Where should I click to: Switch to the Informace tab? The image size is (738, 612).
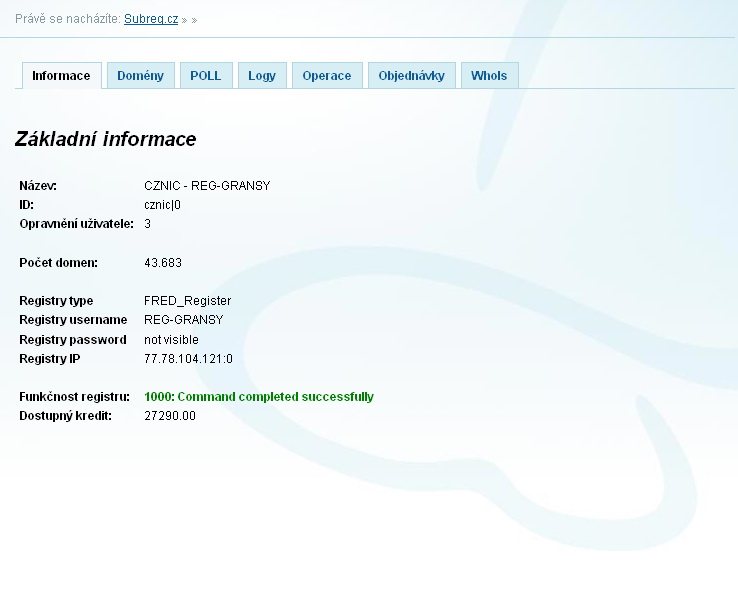61,76
